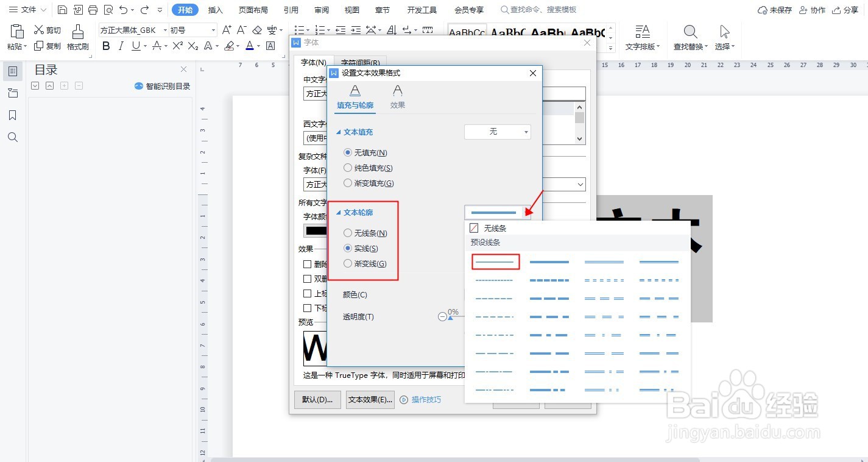Click the text highlight color icon
Screen dimensions: 868x462
point(229,46)
